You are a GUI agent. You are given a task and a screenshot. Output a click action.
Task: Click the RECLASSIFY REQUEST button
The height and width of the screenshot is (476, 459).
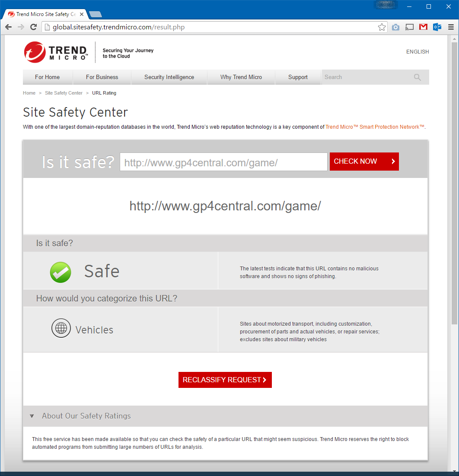pos(225,380)
